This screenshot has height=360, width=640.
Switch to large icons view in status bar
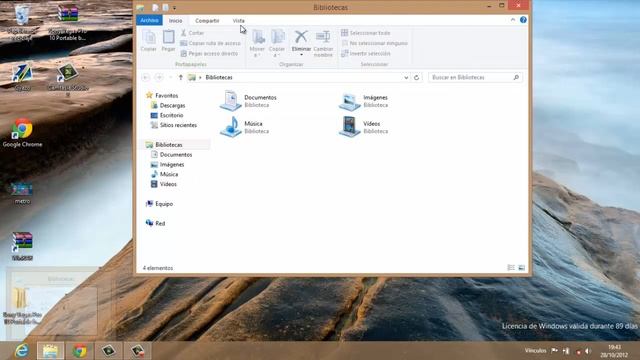click(521, 268)
